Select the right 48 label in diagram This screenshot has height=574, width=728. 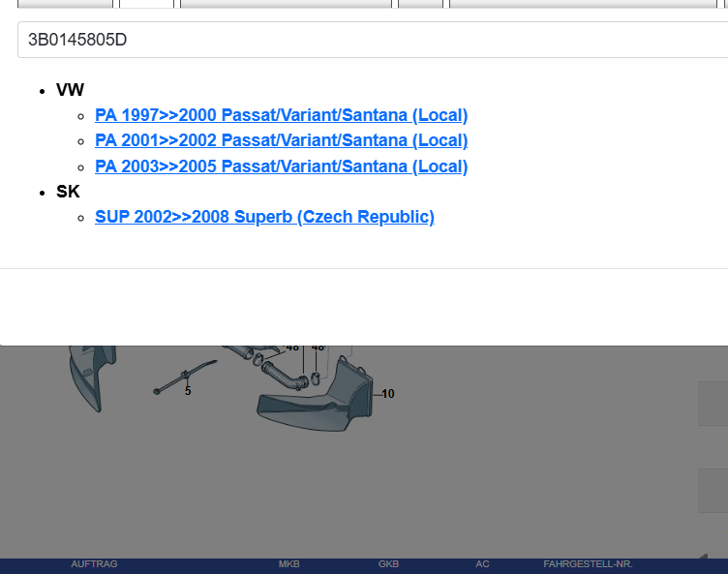pyautogui.click(x=318, y=347)
